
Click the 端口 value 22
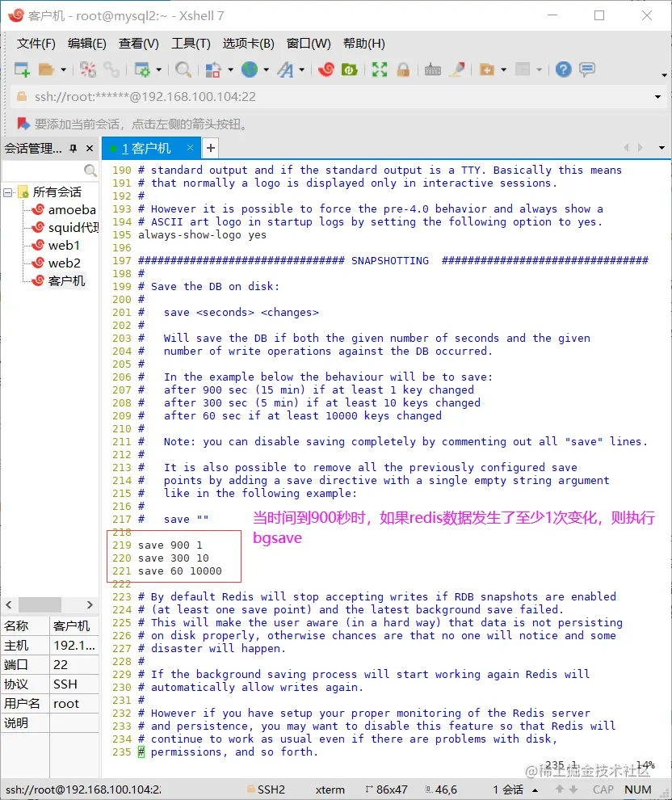[74, 665]
